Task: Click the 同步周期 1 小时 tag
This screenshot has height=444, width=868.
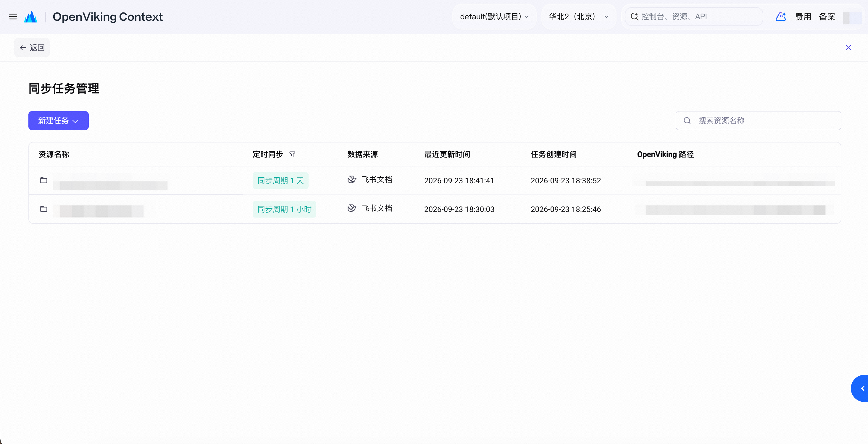Action: tap(284, 209)
